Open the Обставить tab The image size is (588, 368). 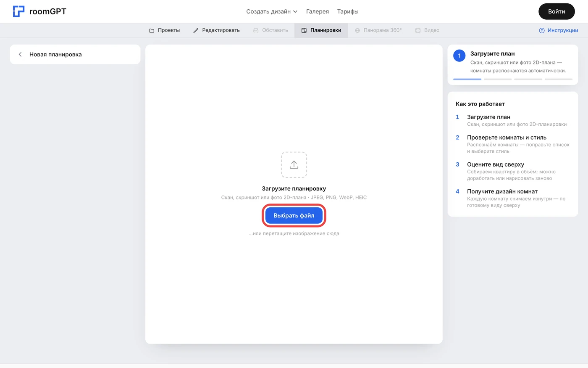[270, 30]
